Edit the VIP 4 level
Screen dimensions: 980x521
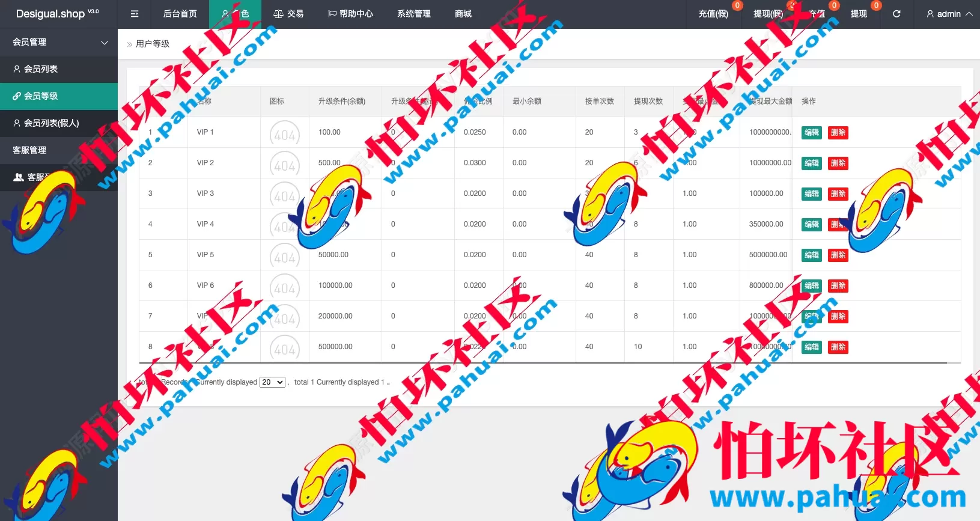click(x=812, y=225)
